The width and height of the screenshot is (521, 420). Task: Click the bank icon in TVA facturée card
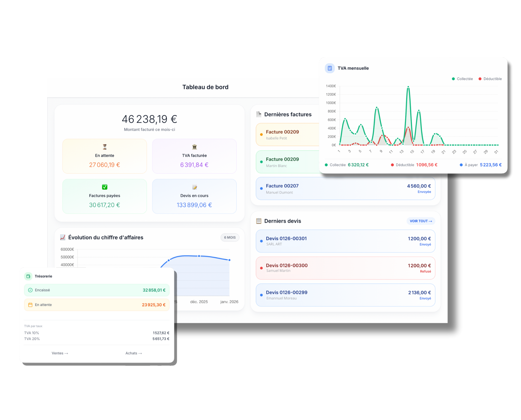194,147
